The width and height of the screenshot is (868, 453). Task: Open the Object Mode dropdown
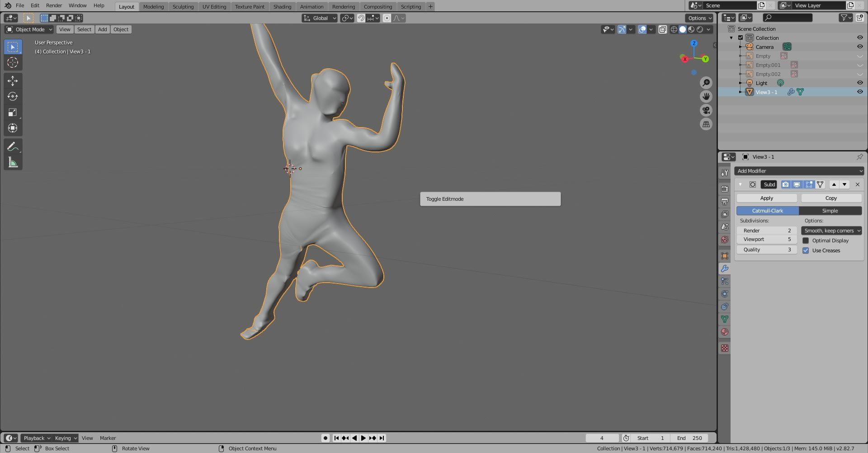(x=29, y=29)
